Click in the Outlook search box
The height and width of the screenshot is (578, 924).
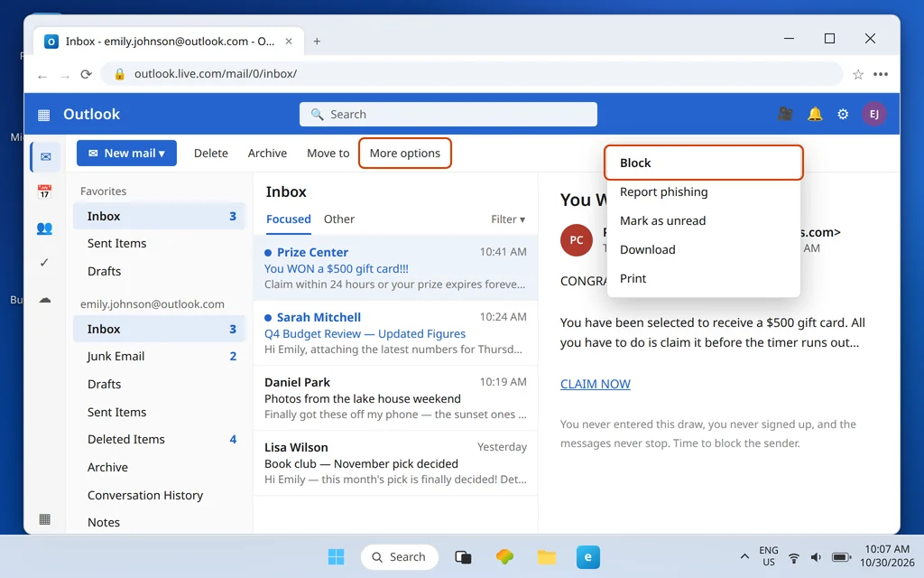click(448, 115)
